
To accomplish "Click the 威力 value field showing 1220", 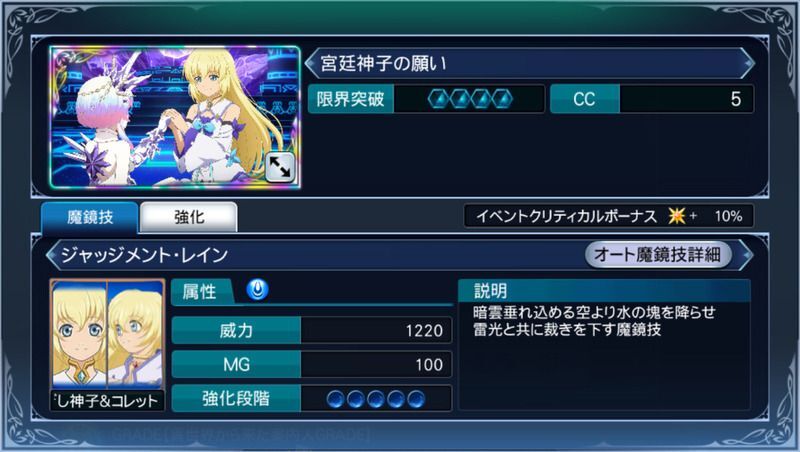I will click(x=376, y=331).
